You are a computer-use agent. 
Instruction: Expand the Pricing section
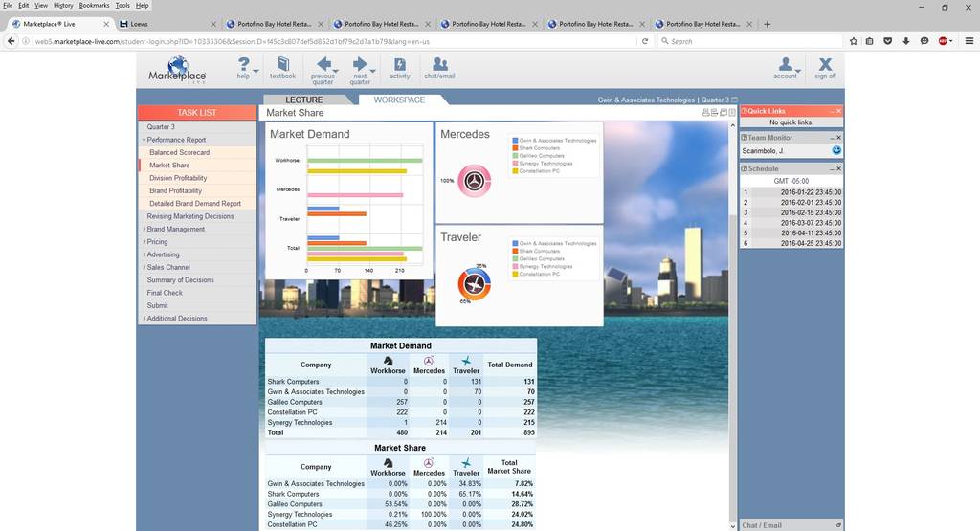point(144,242)
